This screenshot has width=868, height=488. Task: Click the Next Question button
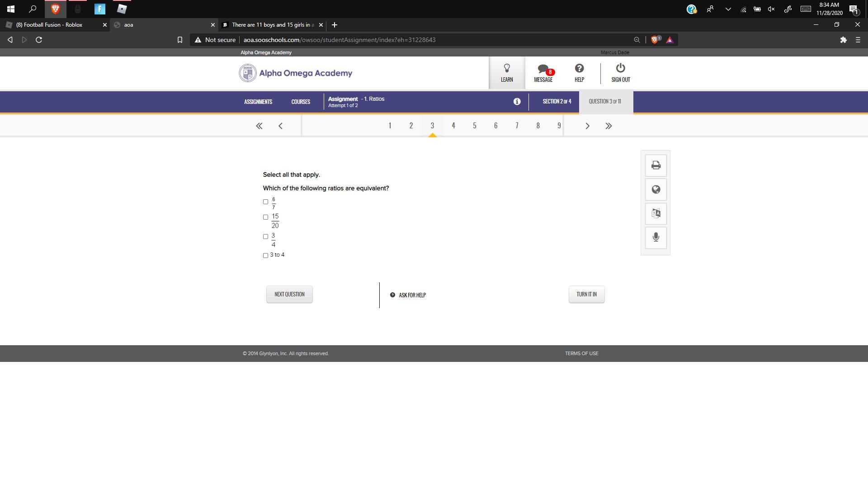coord(289,294)
